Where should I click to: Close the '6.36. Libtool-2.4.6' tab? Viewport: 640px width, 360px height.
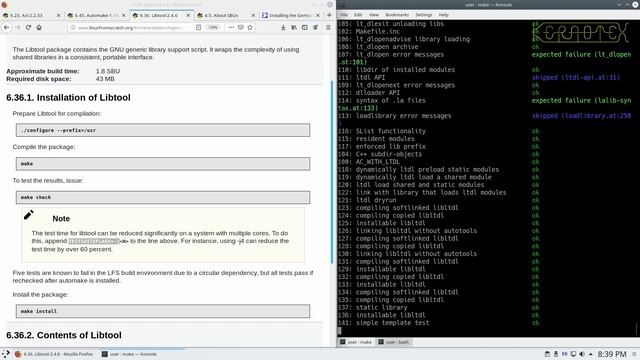point(188,15)
